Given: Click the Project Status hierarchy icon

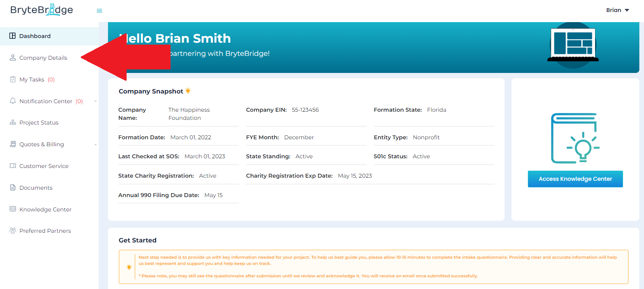Looking at the screenshot, I should (x=13, y=123).
